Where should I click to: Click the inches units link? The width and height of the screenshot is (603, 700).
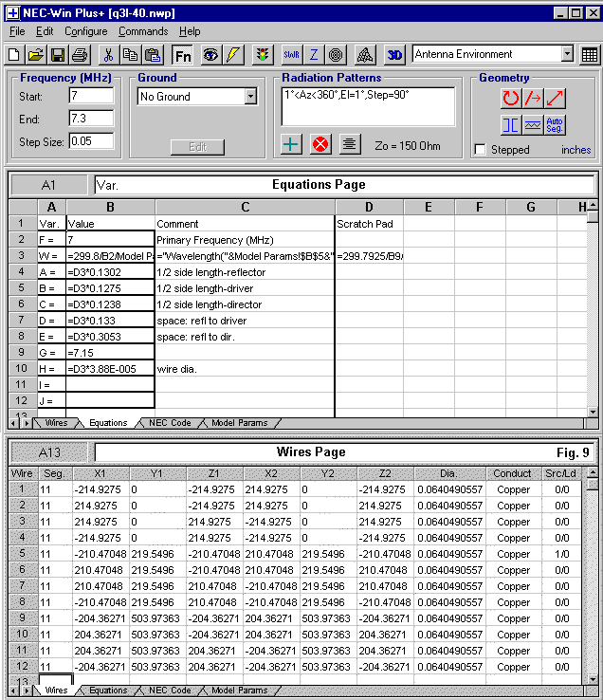tap(576, 150)
